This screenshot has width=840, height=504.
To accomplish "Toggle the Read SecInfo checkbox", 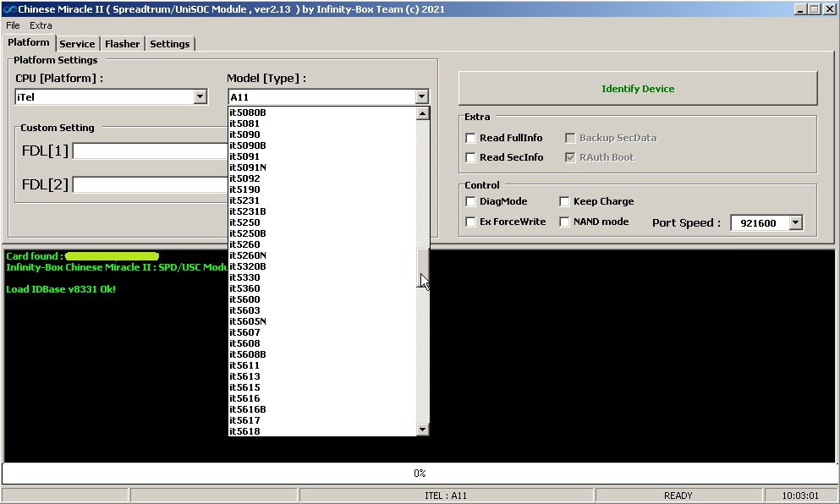I will pos(471,157).
